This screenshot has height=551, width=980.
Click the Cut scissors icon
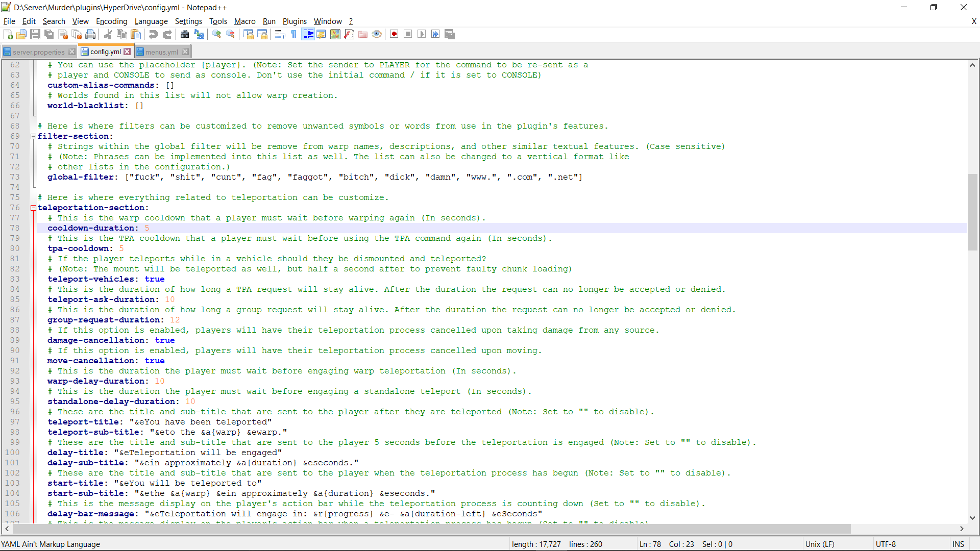click(108, 34)
